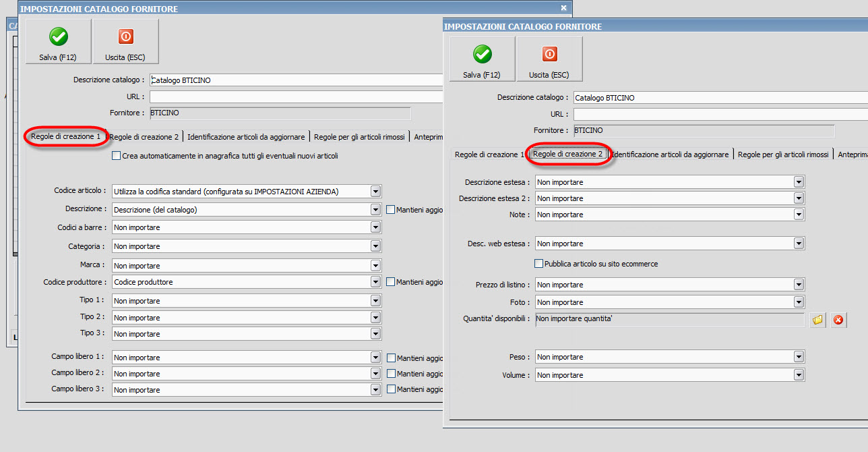Expand the Peso dropdown
Image resolution: width=868 pixels, height=452 pixels.
tap(799, 357)
